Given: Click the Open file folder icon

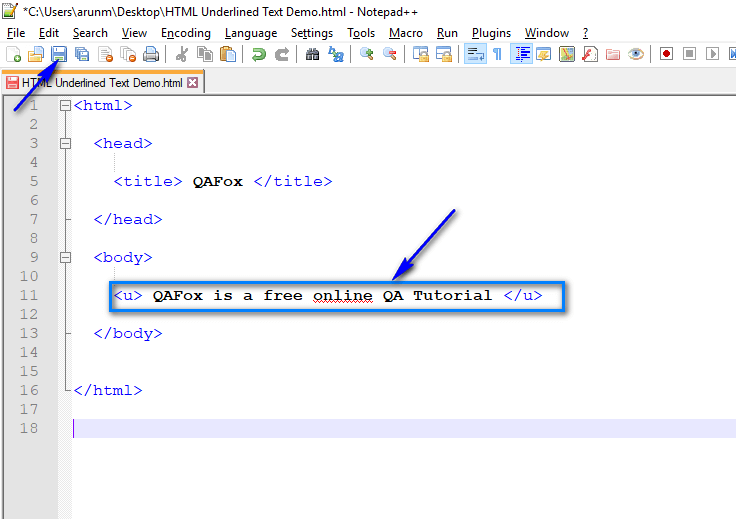Looking at the screenshot, I should (x=36, y=54).
